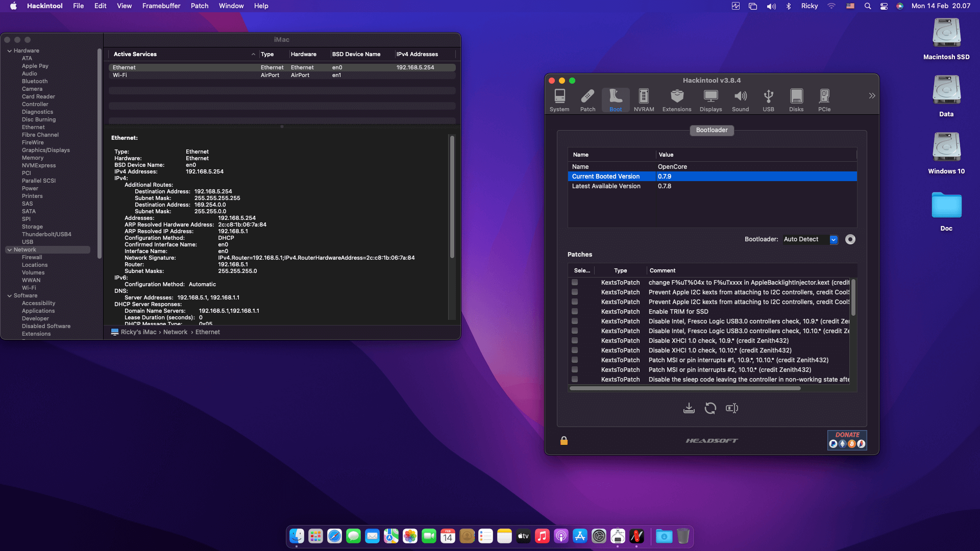Select Latest Available Version row
The width and height of the screenshot is (980, 551).
pyautogui.click(x=712, y=186)
